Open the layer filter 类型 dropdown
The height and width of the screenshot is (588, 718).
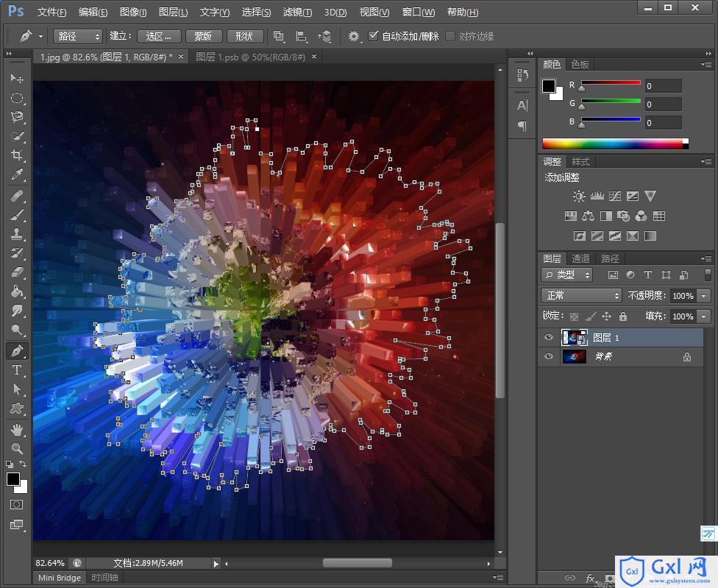tap(567, 274)
